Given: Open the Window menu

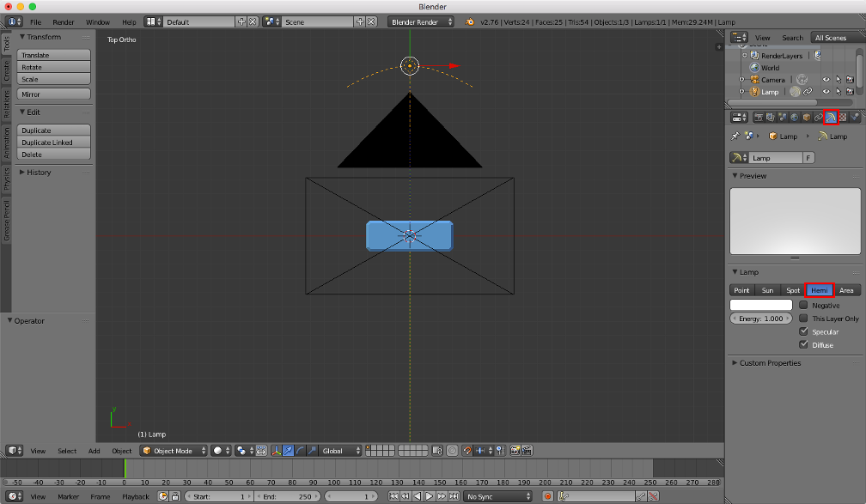Looking at the screenshot, I should pos(98,22).
